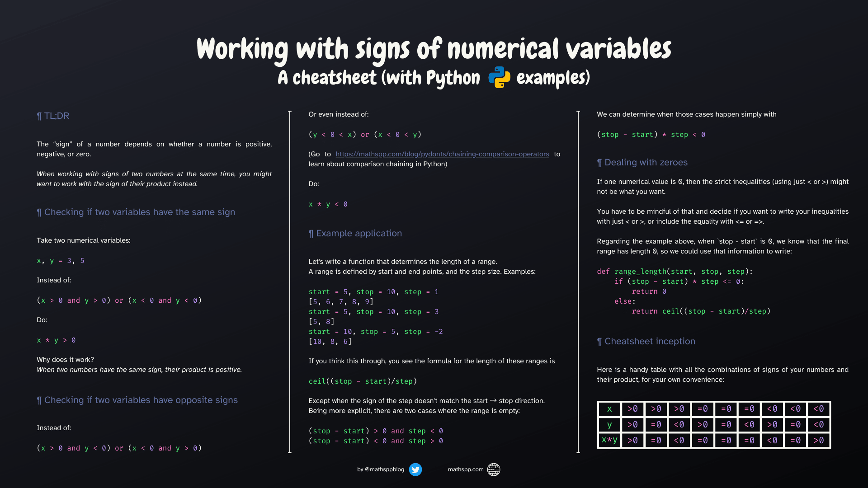Screen dimensions: 868x488
Task: Click the code line 'x, y = 3, 5'
Action: click(61, 261)
